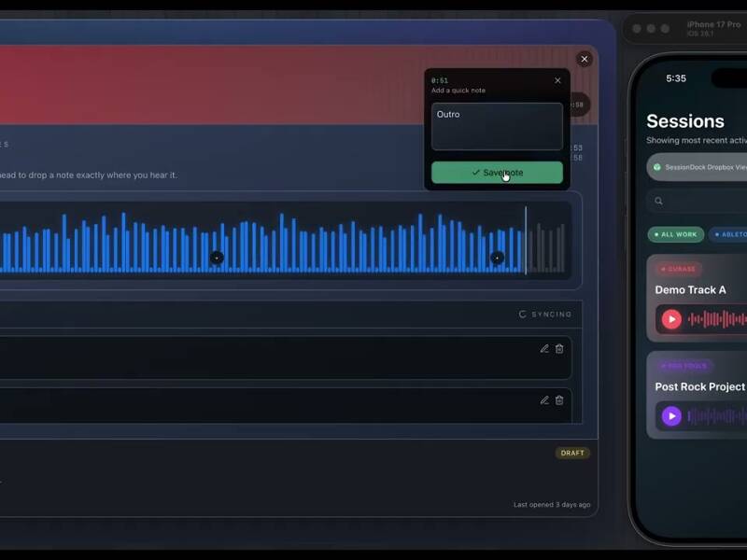Select the All Work filter chip
Viewport: 747px width, 560px height.
click(x=676, y=234)
